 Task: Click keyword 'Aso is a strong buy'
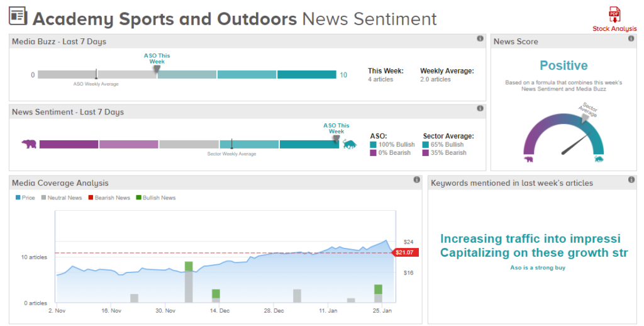pos(538,267)
